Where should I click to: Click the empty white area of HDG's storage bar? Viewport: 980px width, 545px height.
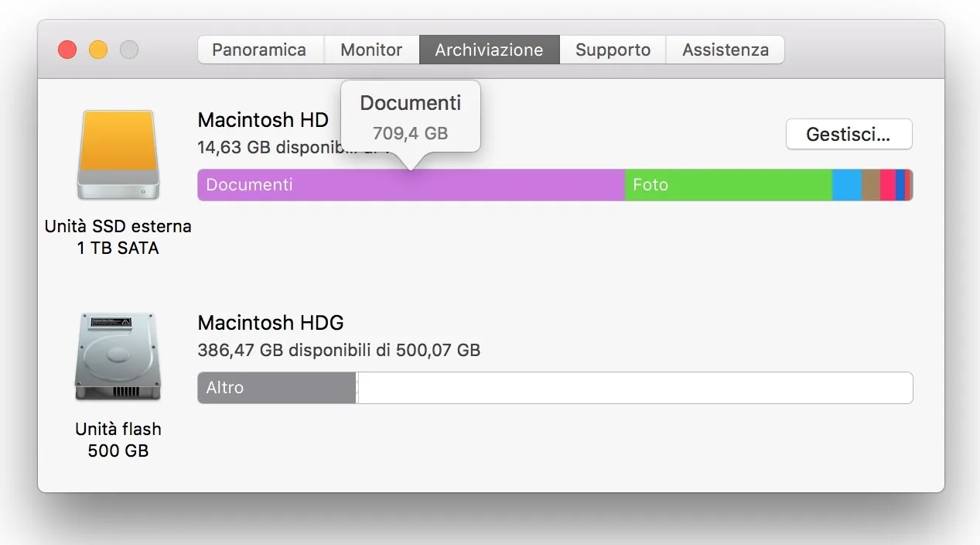click(634, 387)
